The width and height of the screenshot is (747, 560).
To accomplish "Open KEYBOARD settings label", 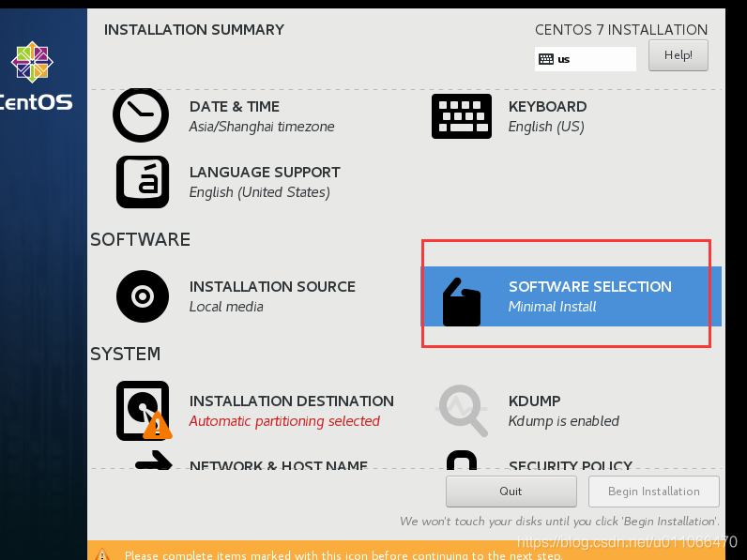I will pyautogui.click(x=547, y=107).
